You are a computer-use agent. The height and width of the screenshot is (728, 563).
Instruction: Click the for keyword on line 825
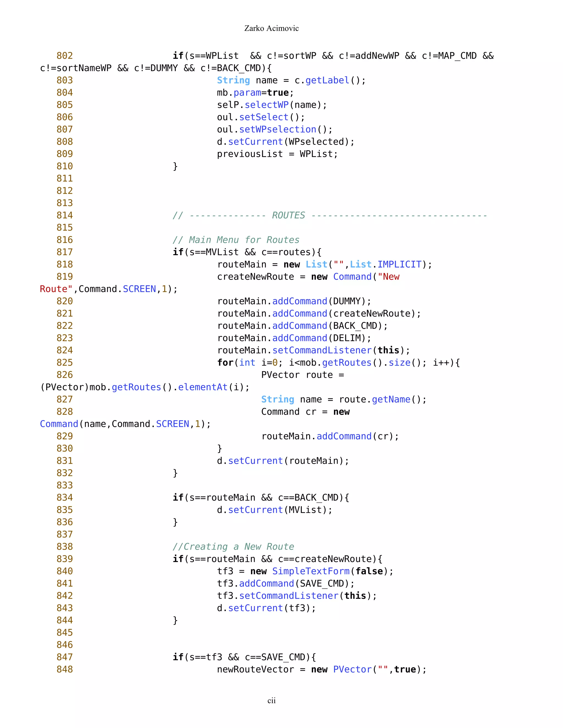225,363
